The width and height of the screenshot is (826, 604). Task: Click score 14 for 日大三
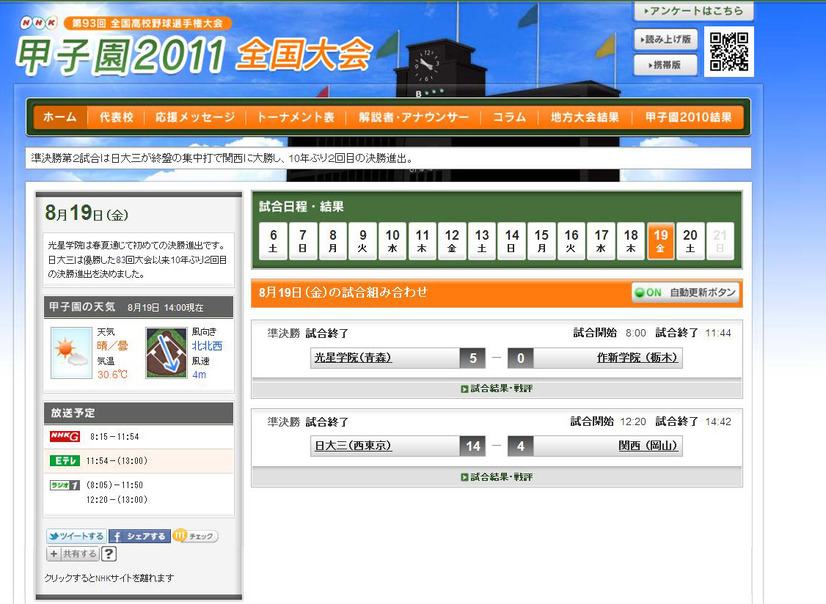[x=473, y=447]
